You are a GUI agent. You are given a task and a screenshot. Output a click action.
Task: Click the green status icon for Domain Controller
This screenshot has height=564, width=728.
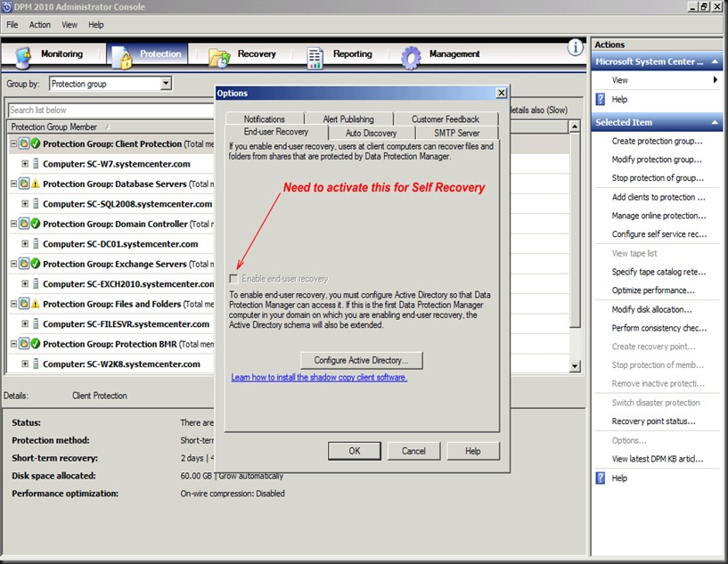[x=36, y=224]
